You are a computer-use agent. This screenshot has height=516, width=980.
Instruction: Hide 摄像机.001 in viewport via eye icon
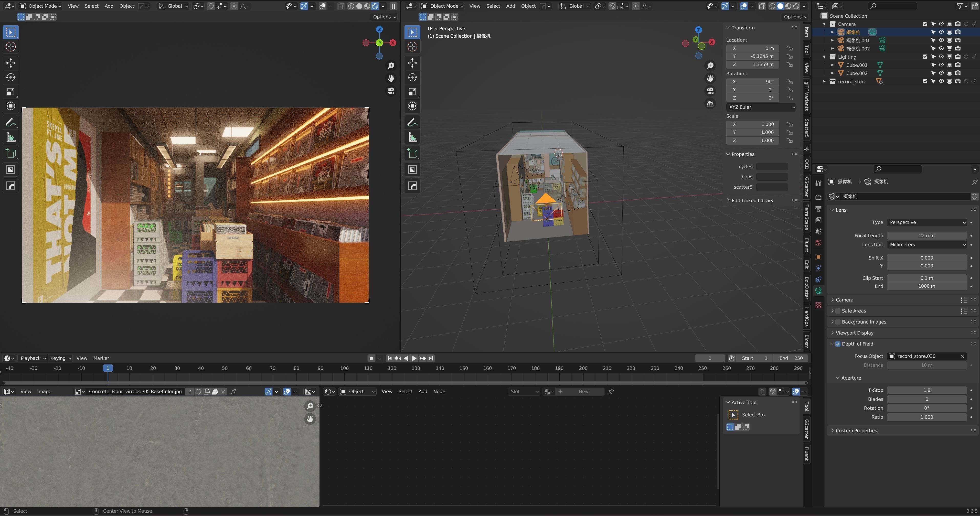pyautogui.click(x=941, y=40)
